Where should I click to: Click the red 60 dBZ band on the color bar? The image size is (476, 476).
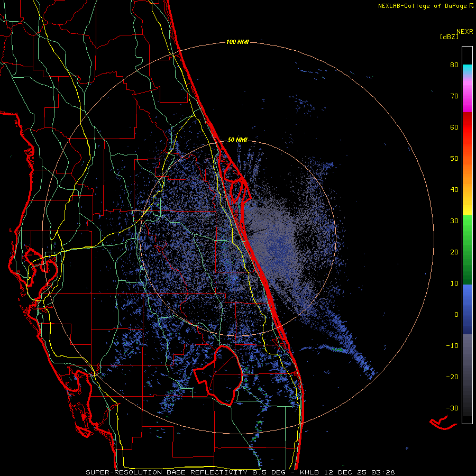click(467, 127)
